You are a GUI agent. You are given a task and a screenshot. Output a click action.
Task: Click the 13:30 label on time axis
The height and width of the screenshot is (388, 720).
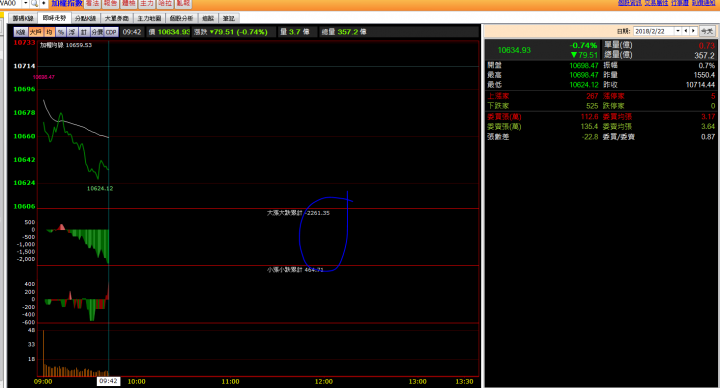(x=464, y=382)
